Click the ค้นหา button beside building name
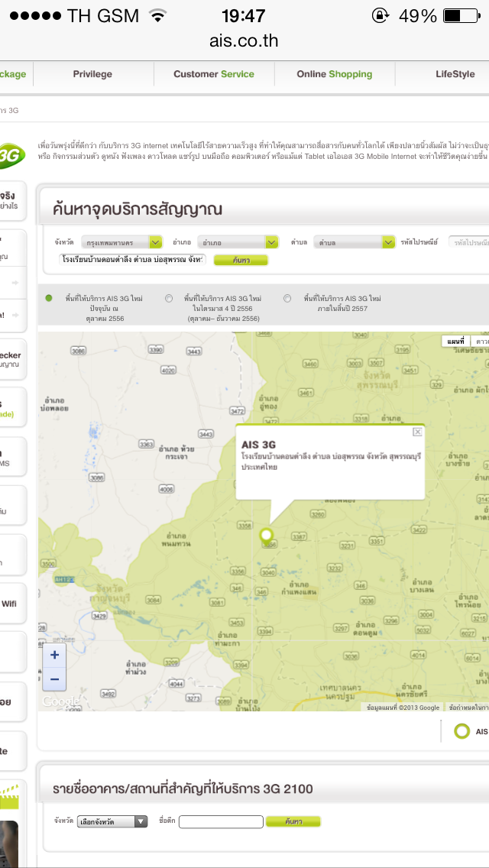Viewport: 489px width, 868px height. click(293, 821)
